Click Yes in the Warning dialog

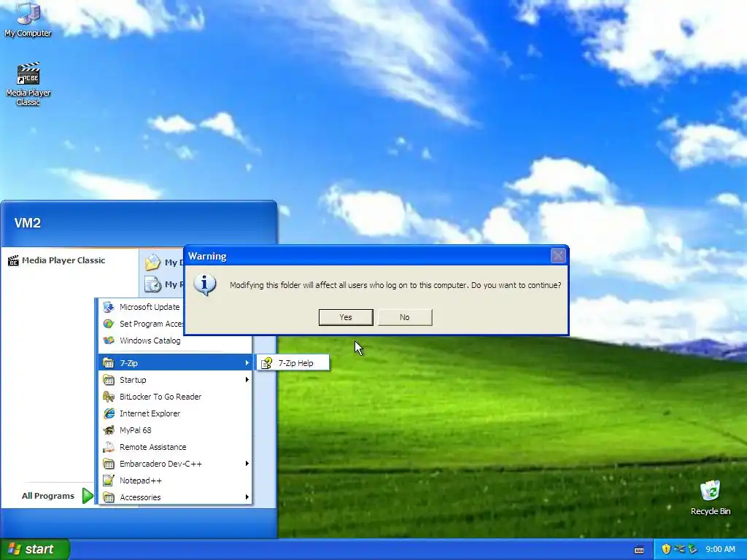point(346,317)
